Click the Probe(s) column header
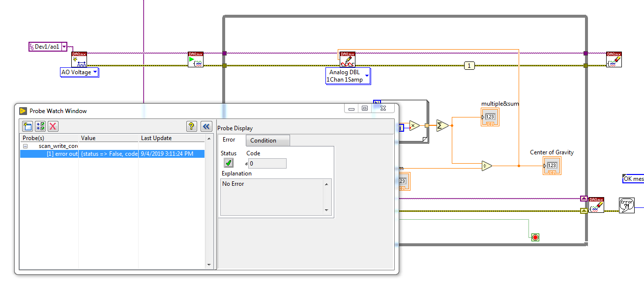 [49, 138]
